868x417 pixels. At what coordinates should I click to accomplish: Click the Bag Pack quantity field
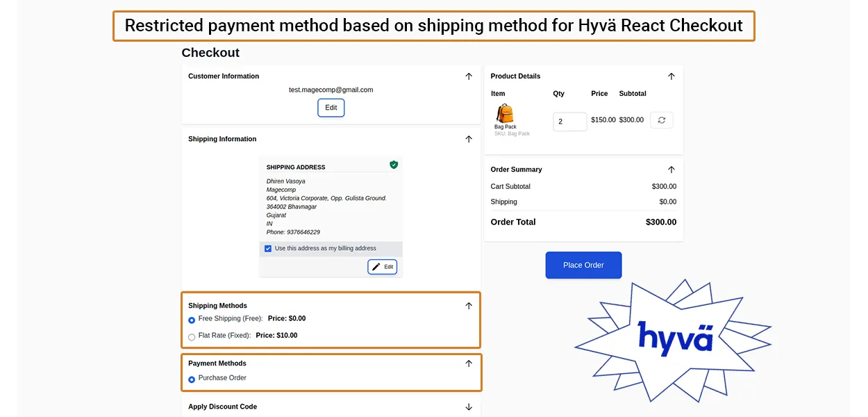coord(569,122)
